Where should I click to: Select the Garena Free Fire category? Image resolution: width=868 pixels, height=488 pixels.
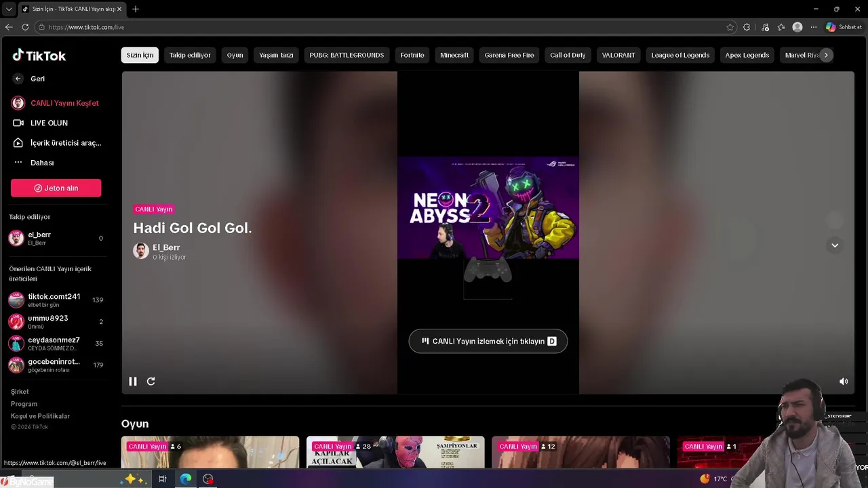pos(509,55)
